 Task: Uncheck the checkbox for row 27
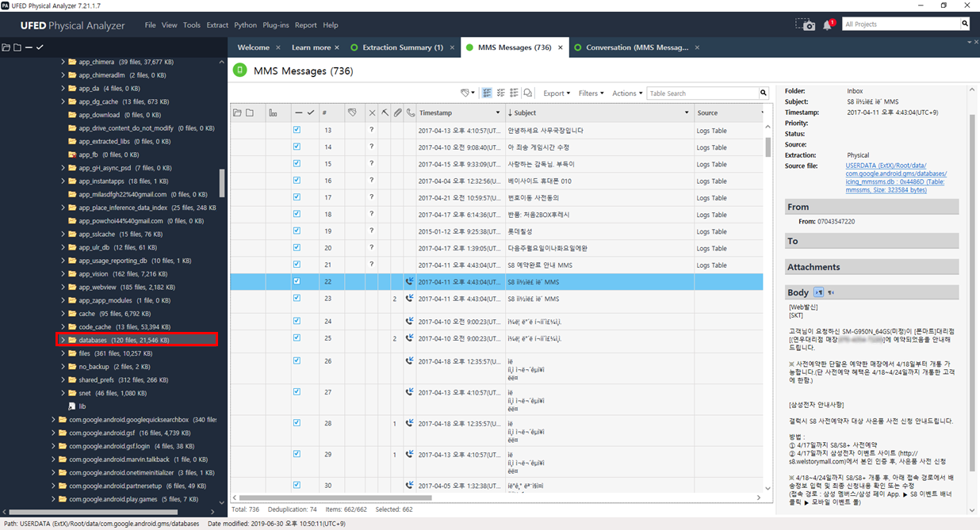[x=297, y=391]
